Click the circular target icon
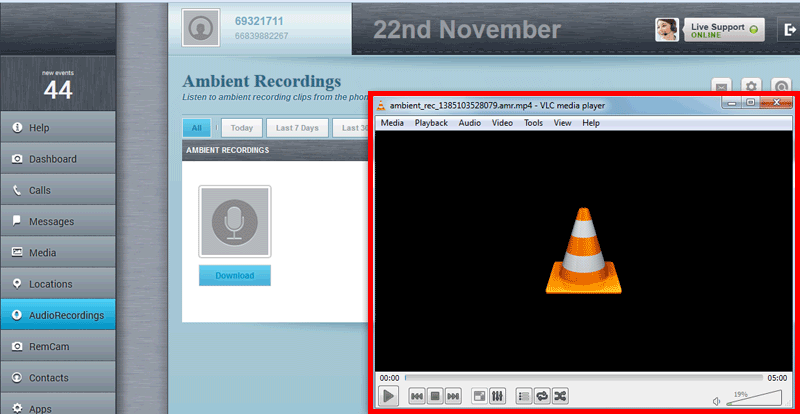This screenshot has height=414, width=800. point(781,86)
